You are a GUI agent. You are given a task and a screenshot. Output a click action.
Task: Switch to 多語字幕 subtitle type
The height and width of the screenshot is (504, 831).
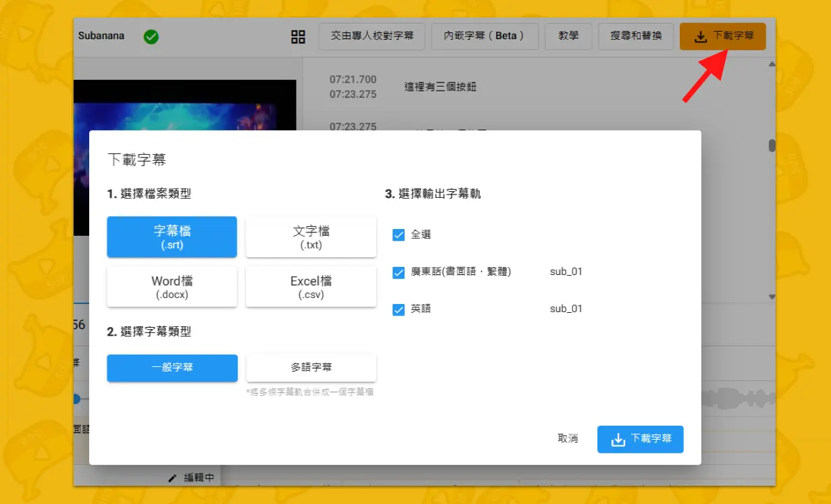pos(311,368)
